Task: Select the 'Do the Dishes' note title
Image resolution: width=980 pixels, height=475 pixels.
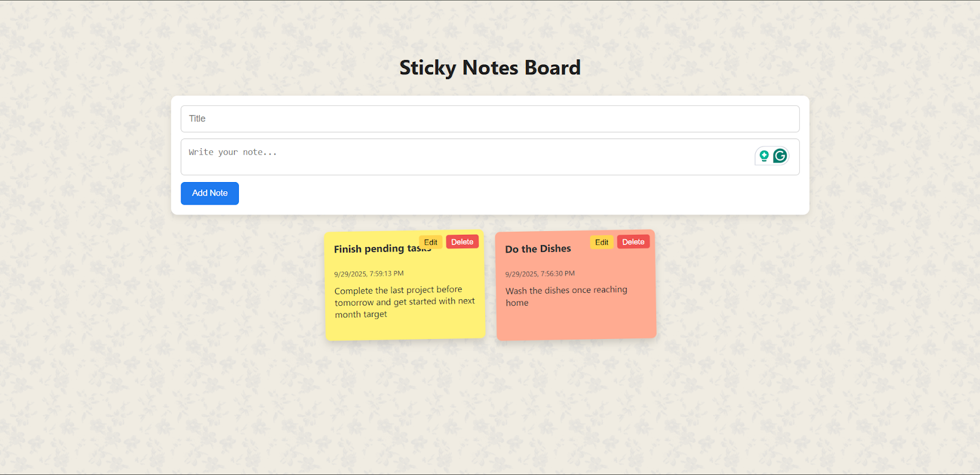Action: [x=538, y=249]
